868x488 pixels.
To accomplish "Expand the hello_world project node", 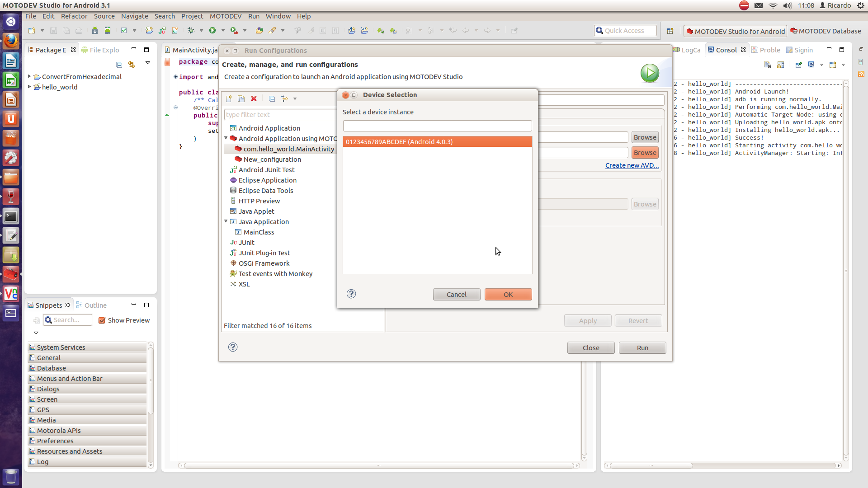I will (x=29, y=87).
